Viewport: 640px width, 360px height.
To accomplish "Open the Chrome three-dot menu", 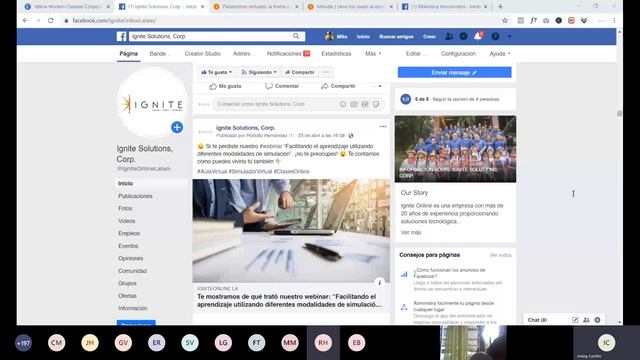I will point(614,20).
